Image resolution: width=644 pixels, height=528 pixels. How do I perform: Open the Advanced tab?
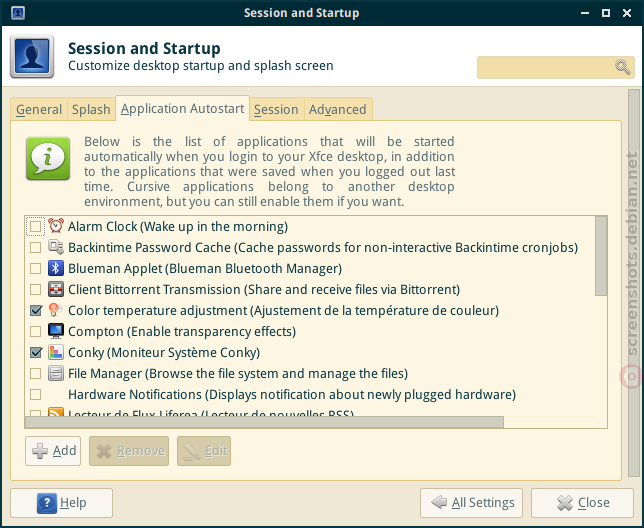pos(338,109)
